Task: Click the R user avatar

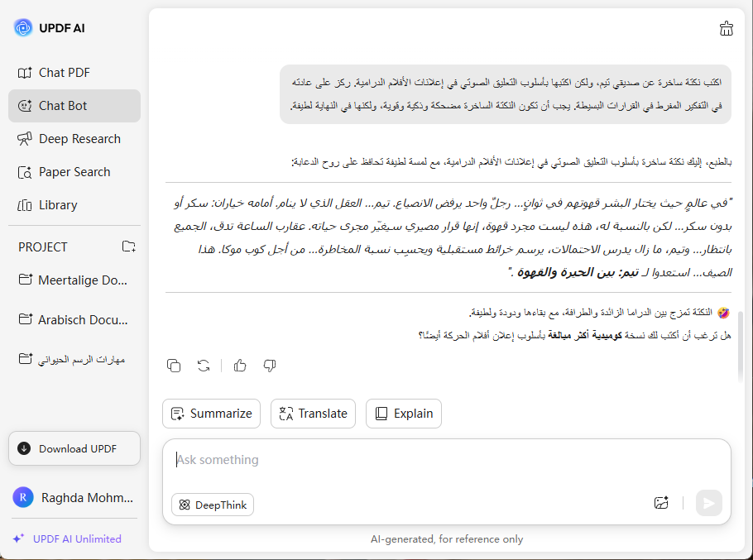Action: click(x=23, y=498)
